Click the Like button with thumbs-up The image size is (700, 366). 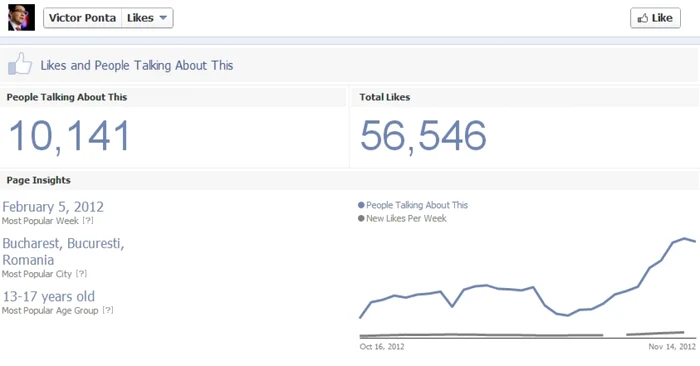[655, 18]
